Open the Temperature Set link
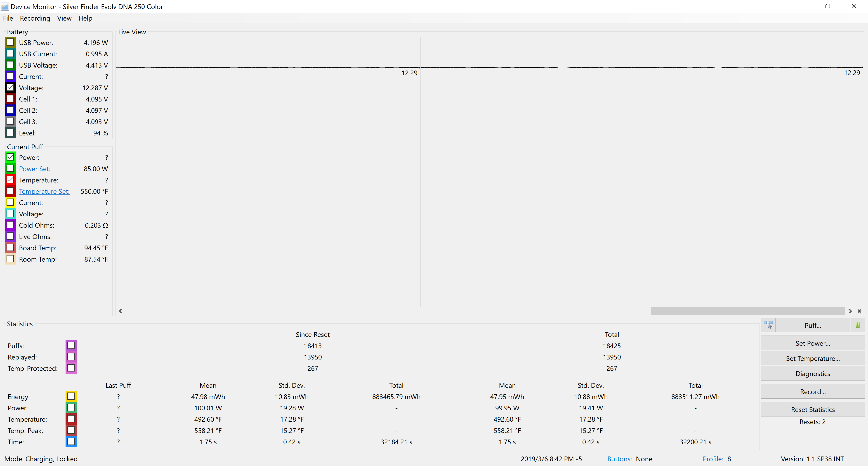The width and height of the screenshot is (868, 466). [x=44, y=191]
